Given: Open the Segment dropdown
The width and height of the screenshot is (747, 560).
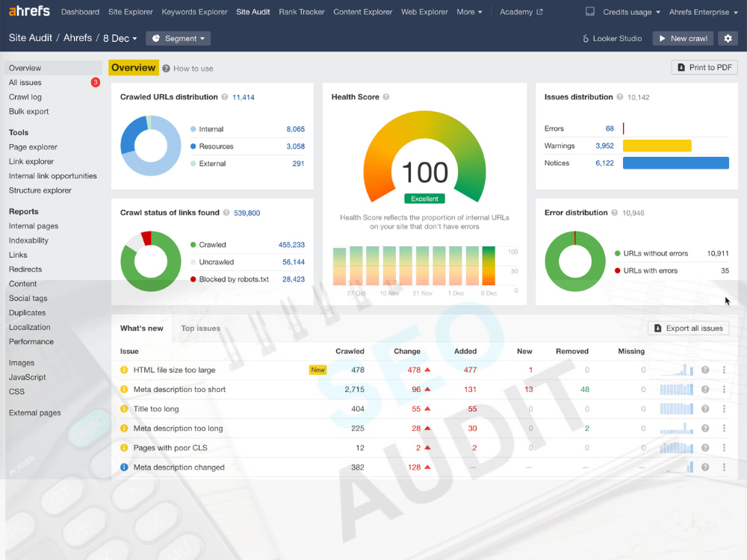Looking at the screenshot, I should (x=179, y=39).
